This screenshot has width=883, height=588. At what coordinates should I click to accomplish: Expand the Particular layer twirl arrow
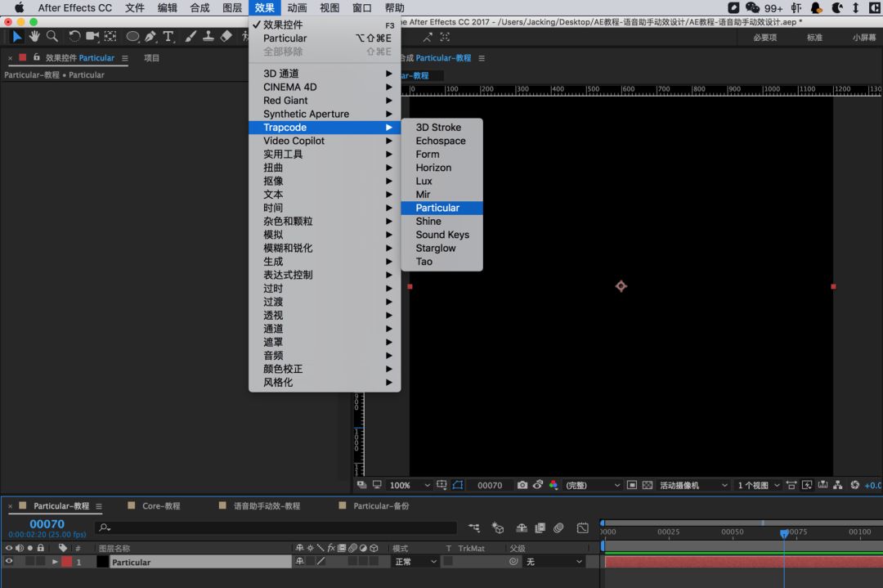pyautogui.click(x=55, y=562)
